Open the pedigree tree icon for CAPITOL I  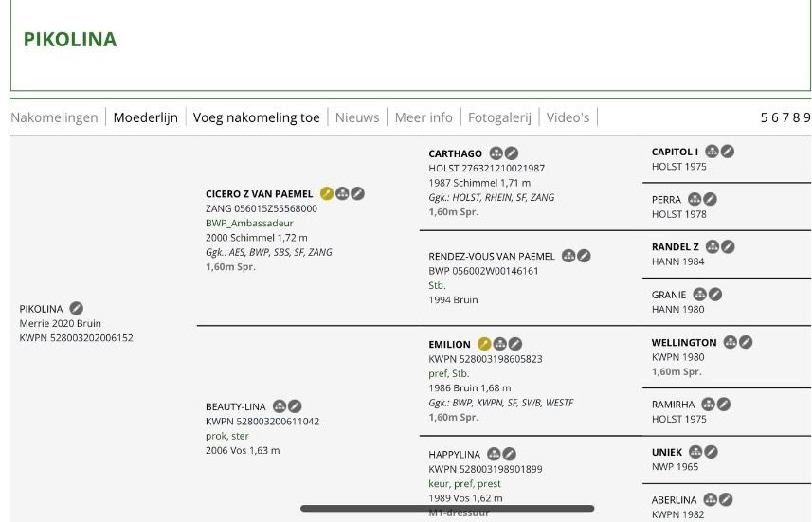[713, 152]
